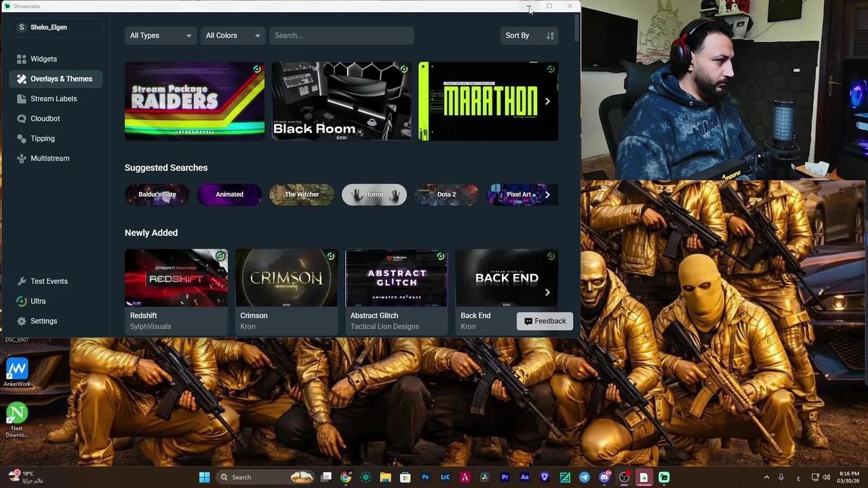Click the Multistream fork icon
This screenshot has height=488, width=868.
click(x=22, y=159)
